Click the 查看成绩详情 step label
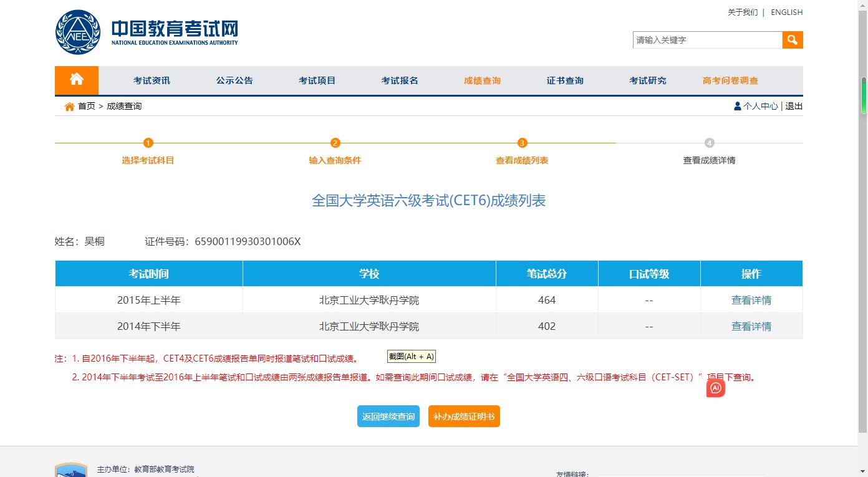Viewport: 868px width, 477px height. pyautogui.click(x=709, y=160)
